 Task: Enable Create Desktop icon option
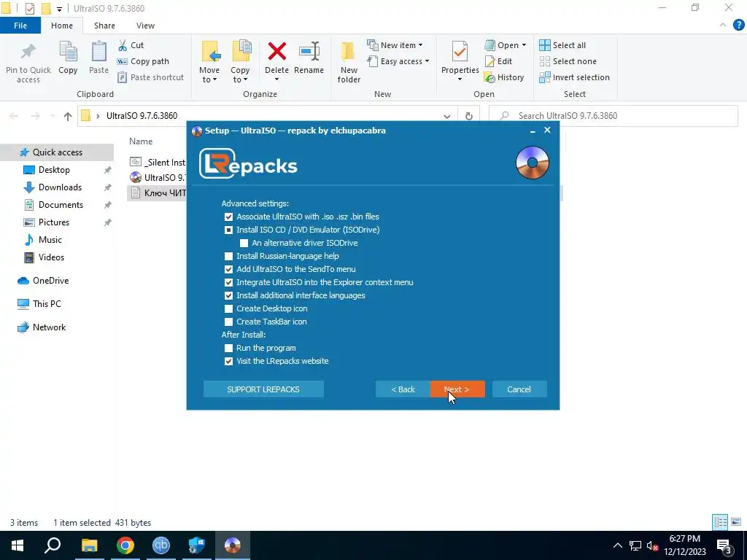pos(228,308)
